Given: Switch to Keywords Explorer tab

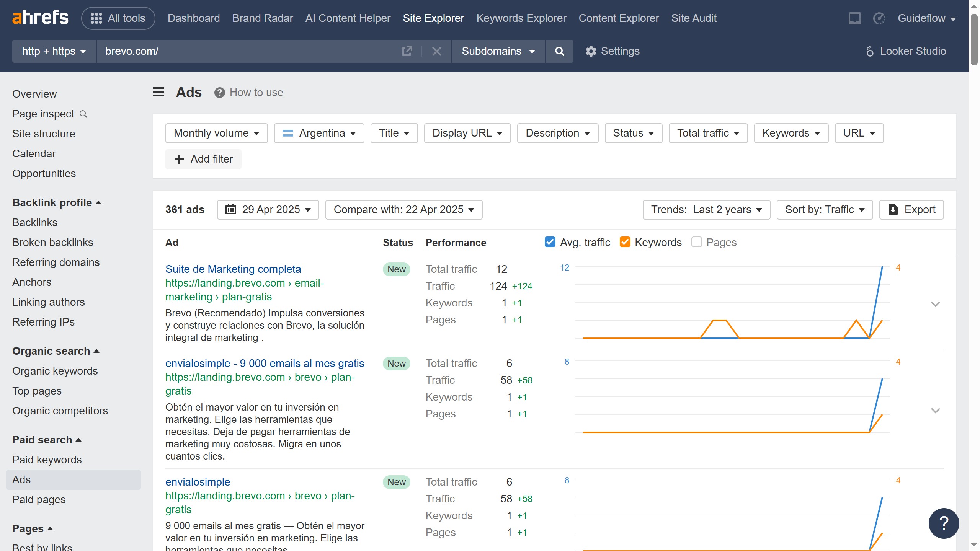Looking at the screenshot, I should 521,18.
